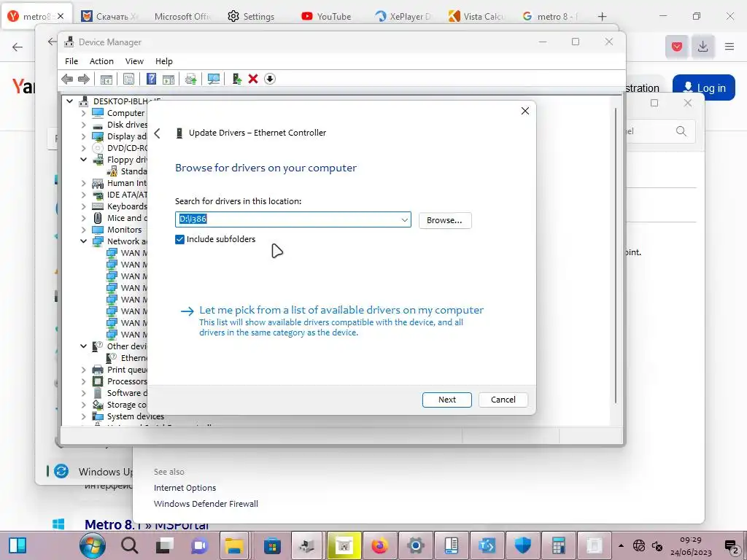Collapse the Network adapters tree node
The width and height of the screenshot is (747, 560).
click(84, 241)
